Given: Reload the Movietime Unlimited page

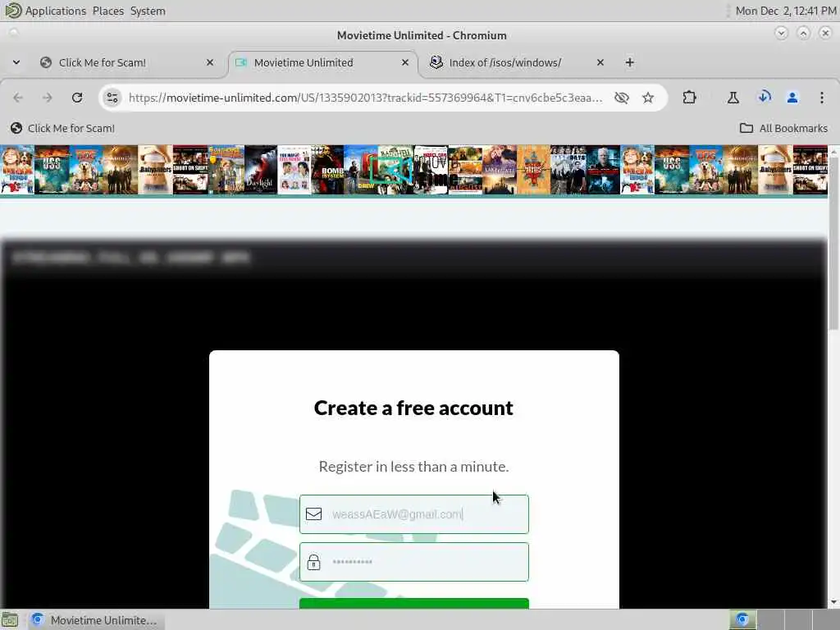Looking at the screenshot, I should click(x=77, y=98).
